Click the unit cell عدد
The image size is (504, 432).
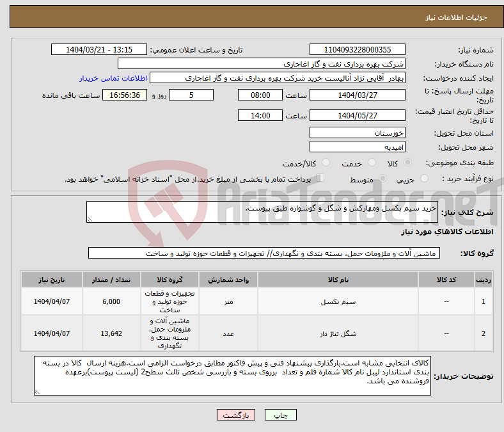[228, 333]
